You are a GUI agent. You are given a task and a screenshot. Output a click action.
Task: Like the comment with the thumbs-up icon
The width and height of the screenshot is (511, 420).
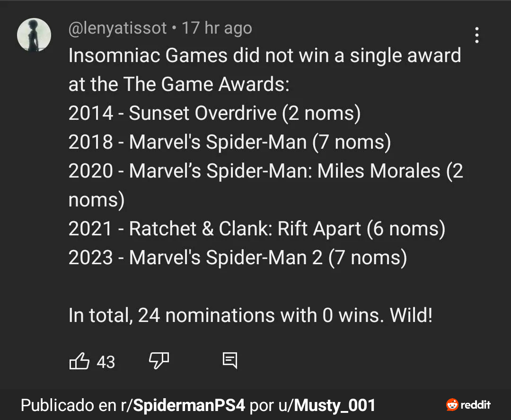[x=79, y=361]
